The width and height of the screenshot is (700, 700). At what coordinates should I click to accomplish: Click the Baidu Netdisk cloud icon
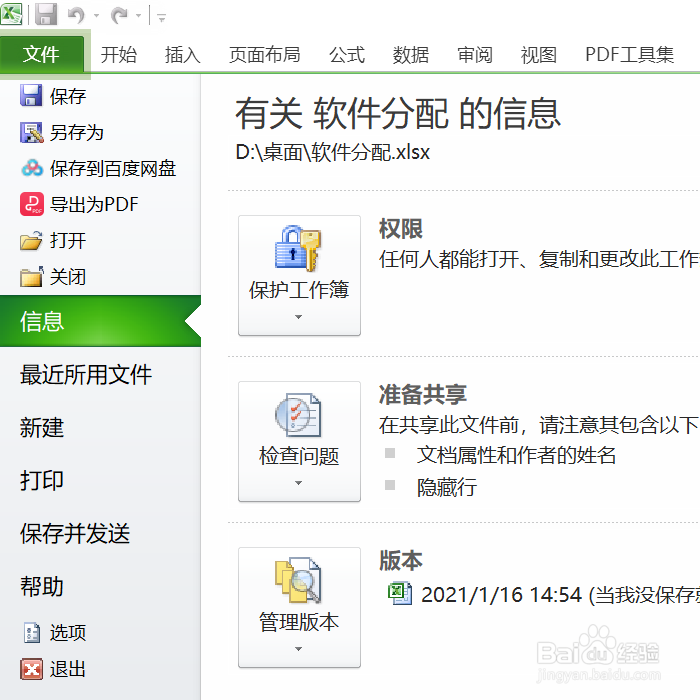point(32,168)
